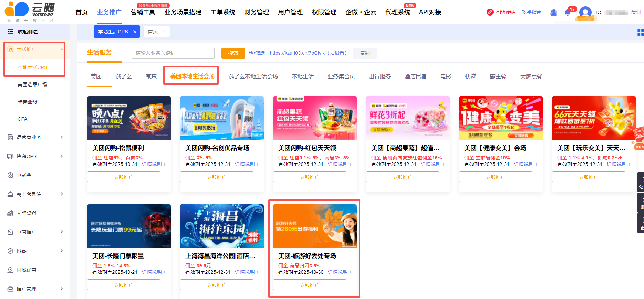
Task: Focus the 请输入业务关键词 search field
Action: (173, 53)
